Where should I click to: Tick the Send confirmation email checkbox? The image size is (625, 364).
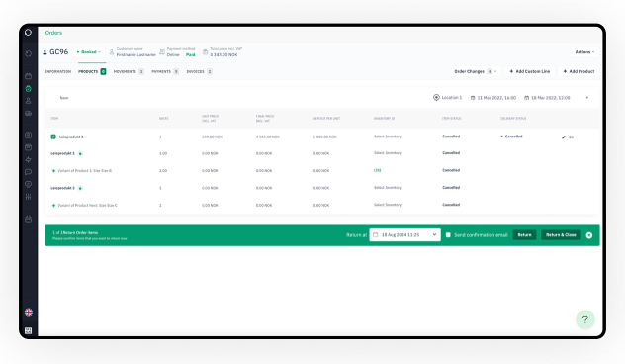(448, 235)
